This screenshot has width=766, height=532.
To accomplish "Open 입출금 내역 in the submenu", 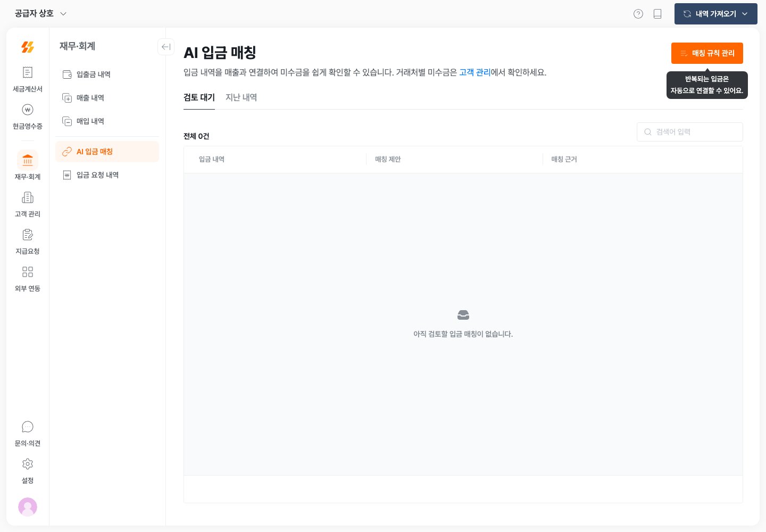I will 107,74.
